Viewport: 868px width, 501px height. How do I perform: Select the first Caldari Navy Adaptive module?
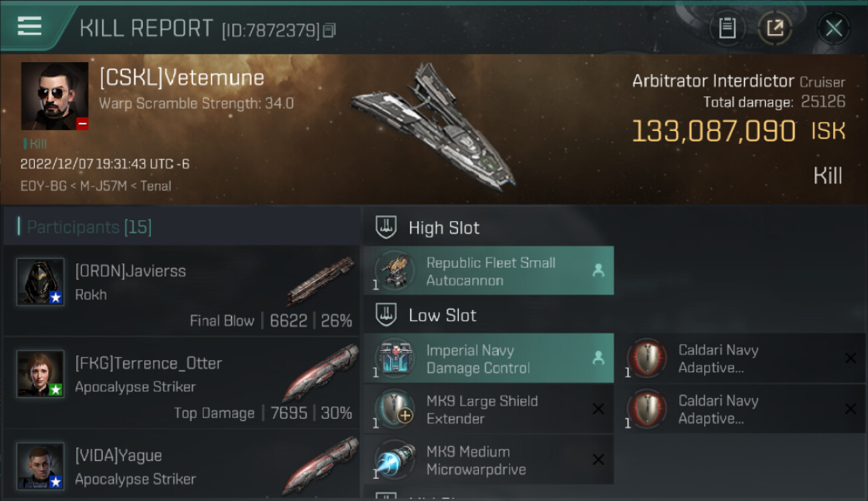(646, 359)
